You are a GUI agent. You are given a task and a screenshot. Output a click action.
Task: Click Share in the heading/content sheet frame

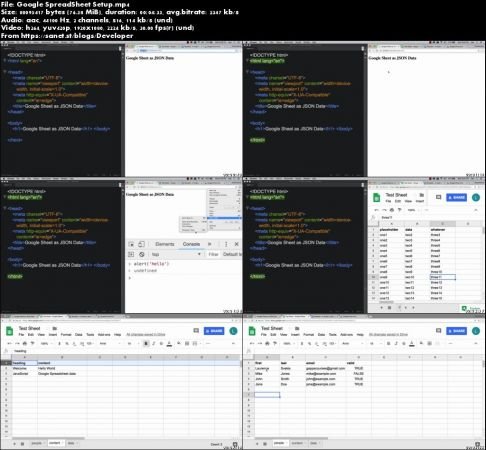click(214, 331)
